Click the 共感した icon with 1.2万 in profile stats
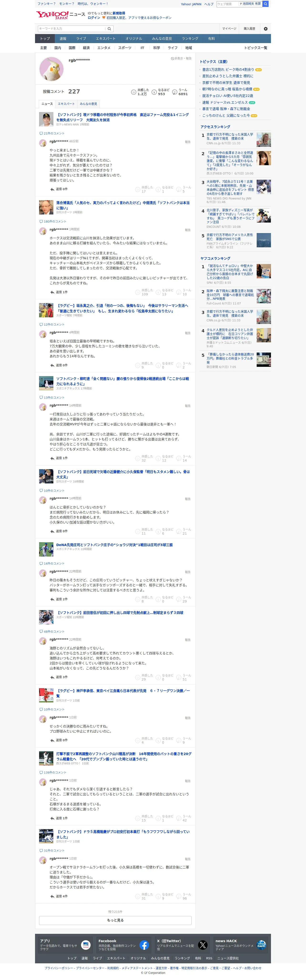The image size is (306, 980). 133,92
